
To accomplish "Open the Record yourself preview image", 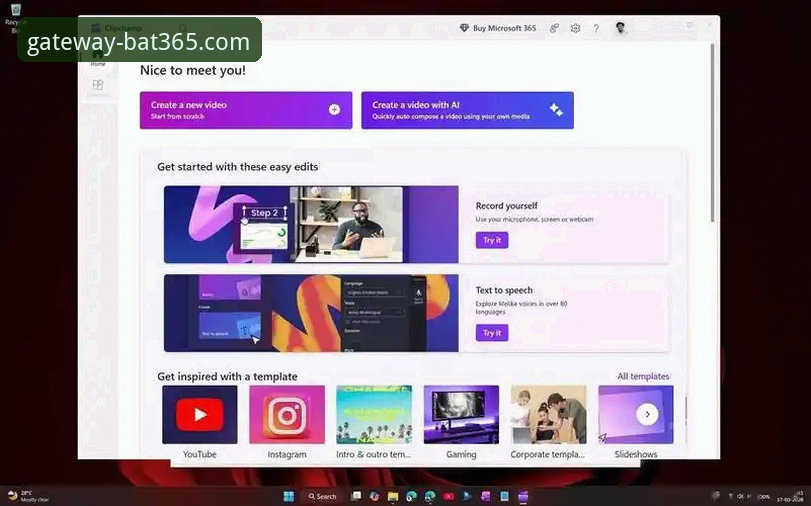I will 311,224.
